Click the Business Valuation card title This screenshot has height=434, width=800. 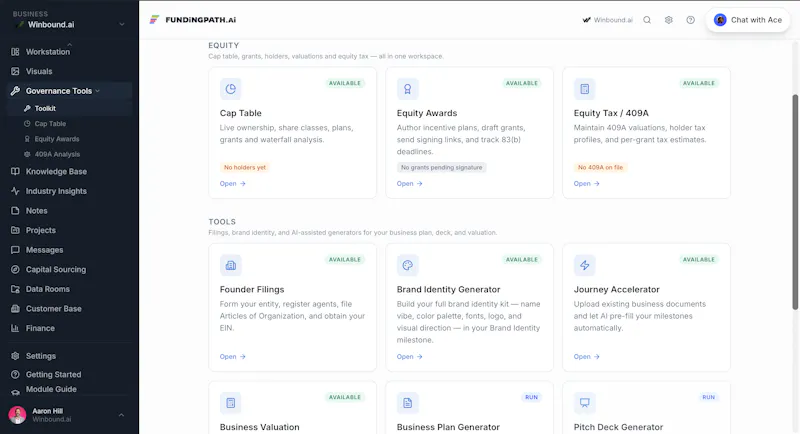coord(260,427)
